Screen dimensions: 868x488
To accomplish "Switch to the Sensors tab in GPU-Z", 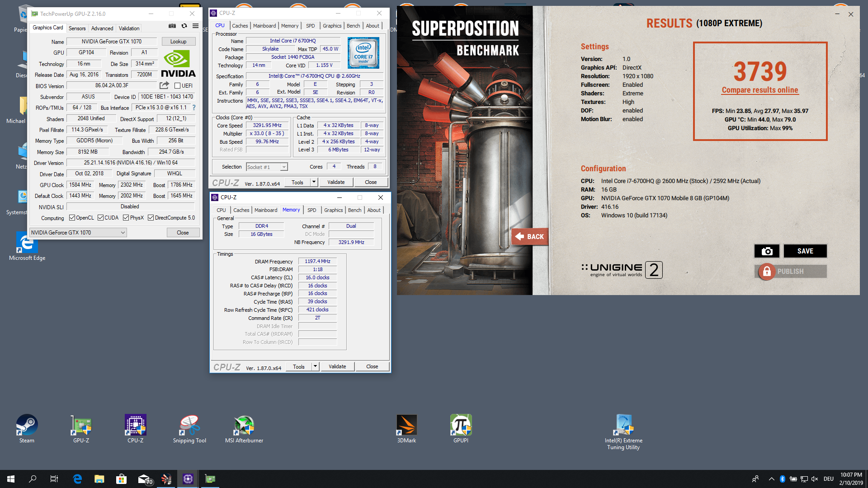I will [77, 28].
